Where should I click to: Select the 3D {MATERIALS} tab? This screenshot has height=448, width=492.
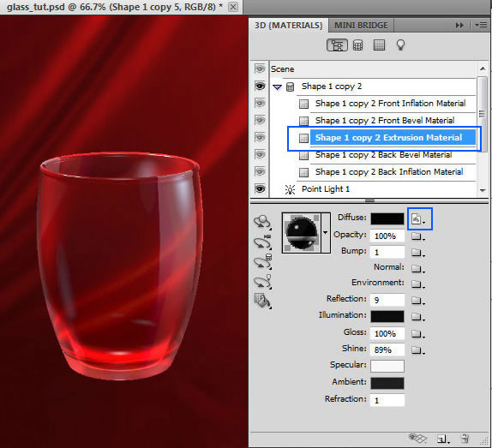(288, 26)
